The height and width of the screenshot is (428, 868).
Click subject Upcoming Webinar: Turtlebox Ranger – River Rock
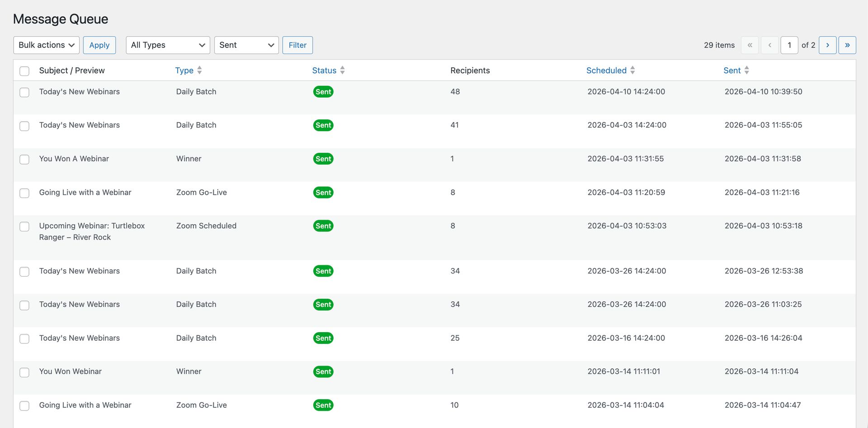click(x=92, y=231)
